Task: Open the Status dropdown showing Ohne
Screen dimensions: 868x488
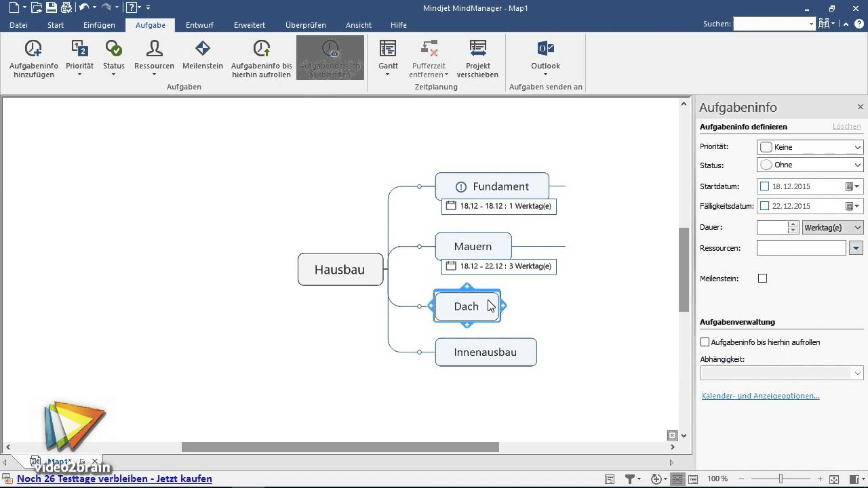Action: point(810,165)
